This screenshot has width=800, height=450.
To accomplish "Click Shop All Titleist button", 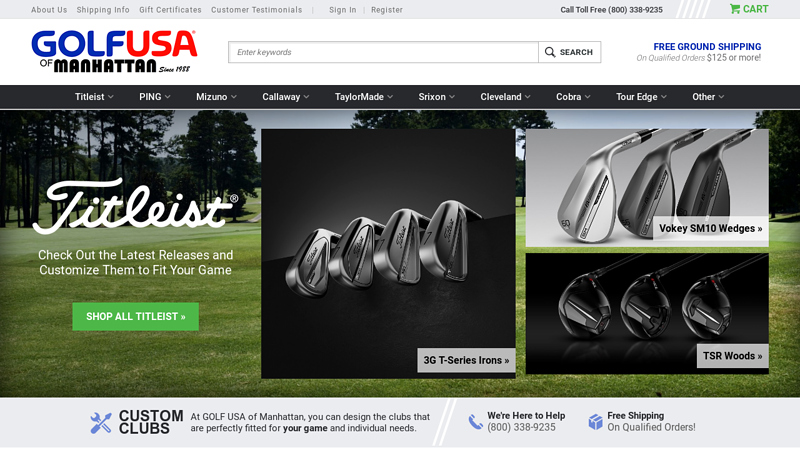I will coord(136,316).
